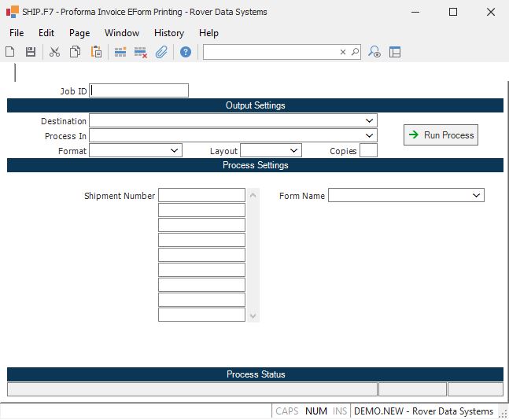Viewport: 509px width, 420px height.
Task: Click the Paste clipboard icon
Action: [x=96, y=52]
